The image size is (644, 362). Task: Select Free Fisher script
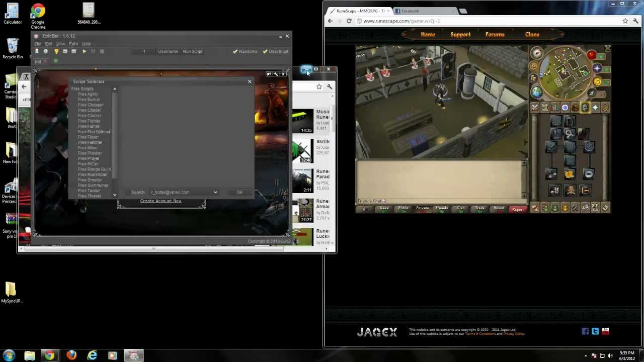click(x=89, y=126)
